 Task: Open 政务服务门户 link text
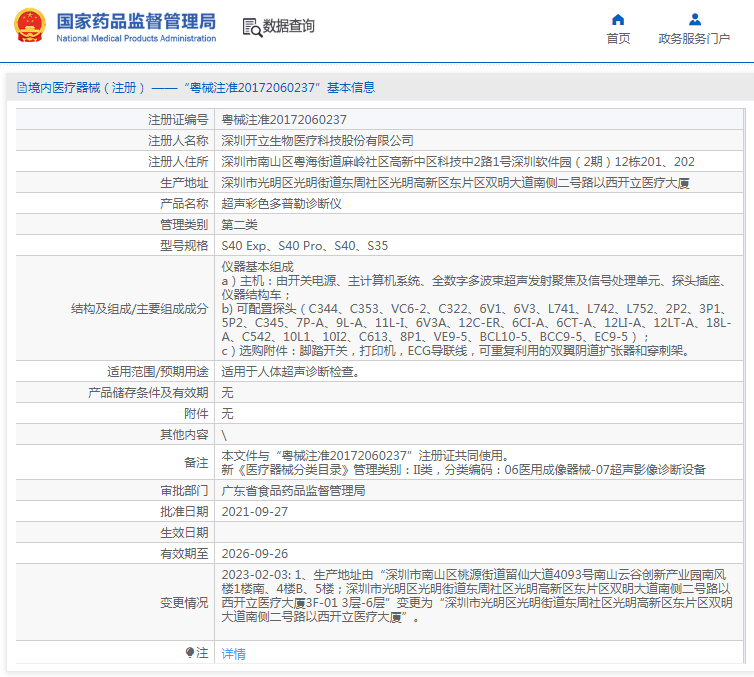point(694,38)
